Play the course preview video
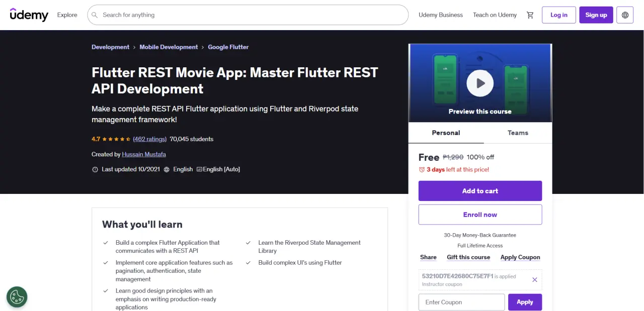 tap(480, 83)
